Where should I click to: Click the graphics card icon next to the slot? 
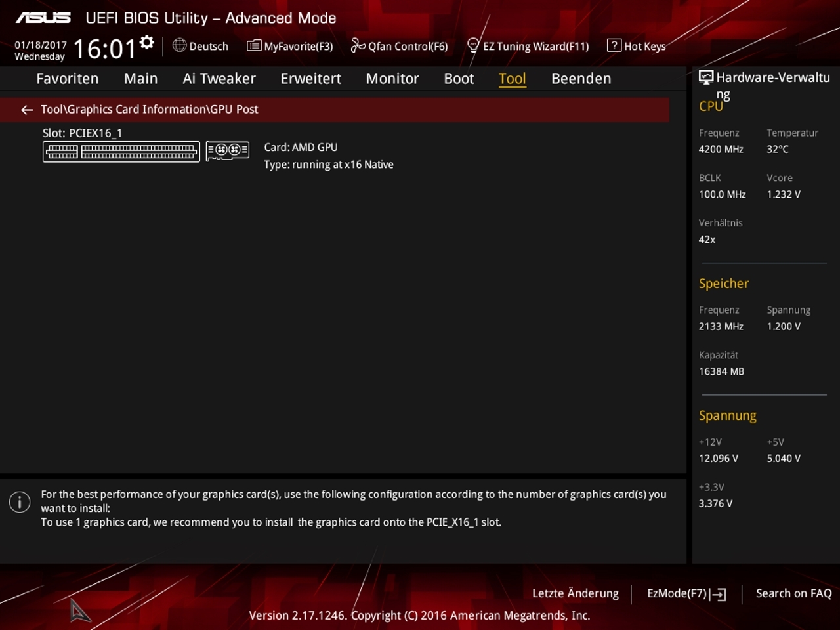(x=228, y=151)
